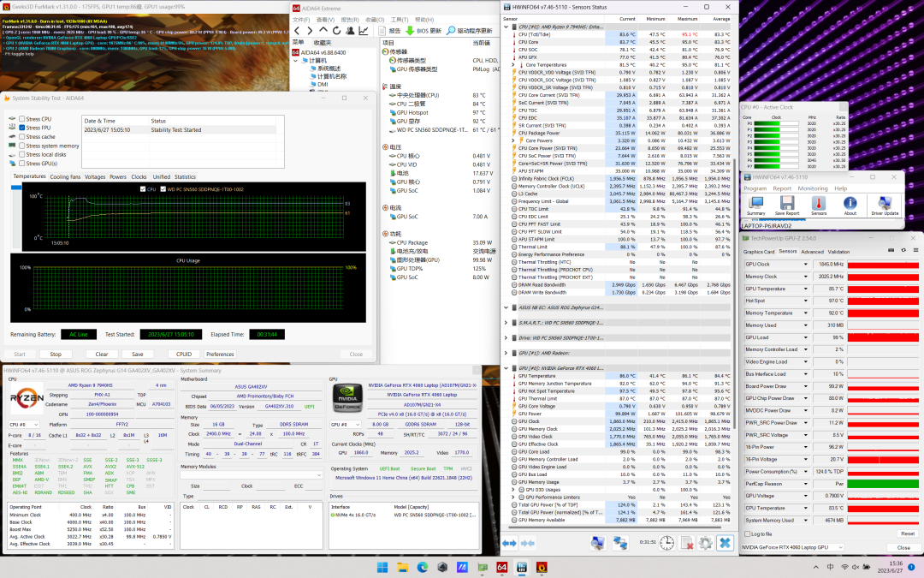Image resolution: width=924 pixels, height=578 pixels.
Task: Open sensor settings gear icon in HWiNFO
Action: (705, 543)
